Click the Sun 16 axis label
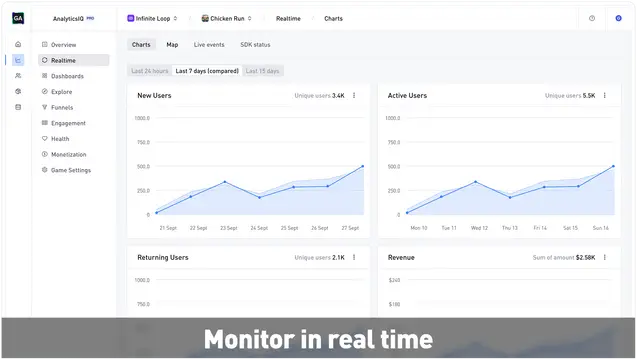Viewport: 637px width, 360px height. coord(600,228)
